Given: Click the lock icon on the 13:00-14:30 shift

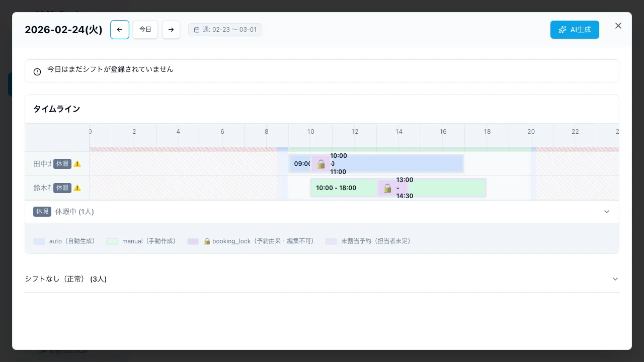Looking at the screenshot, I should (387, 188).
